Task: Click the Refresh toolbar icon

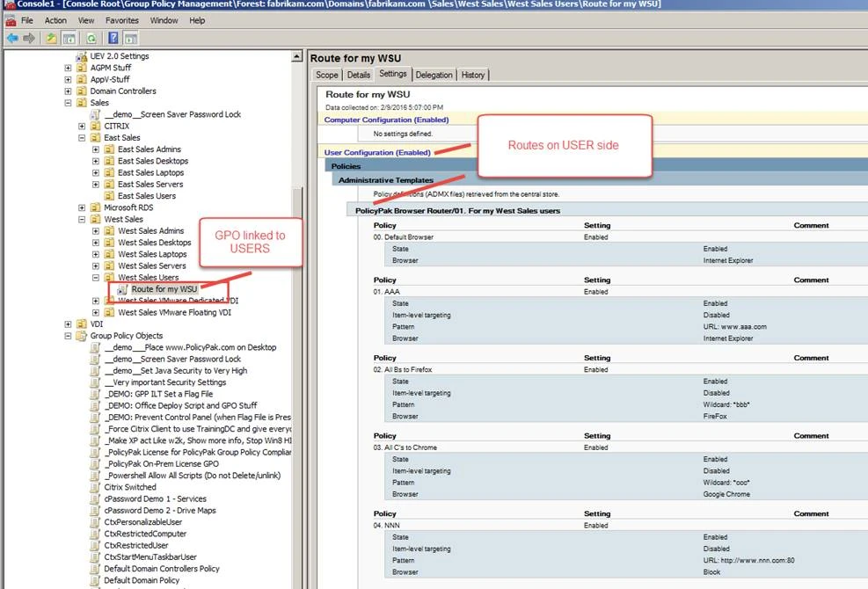Action: [91, 38]
